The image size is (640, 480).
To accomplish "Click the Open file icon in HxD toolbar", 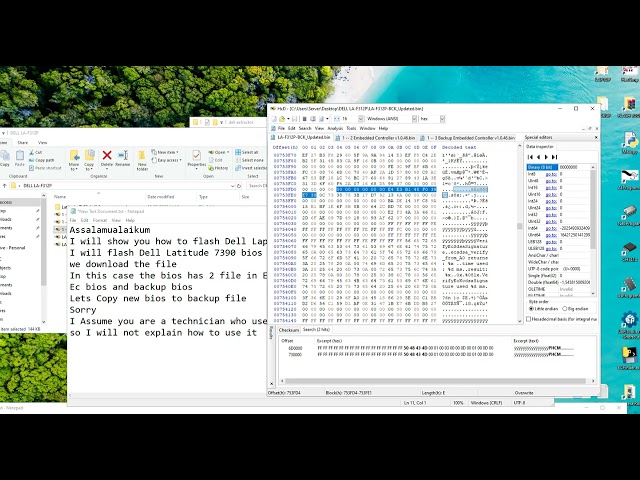I will (282, 119).
